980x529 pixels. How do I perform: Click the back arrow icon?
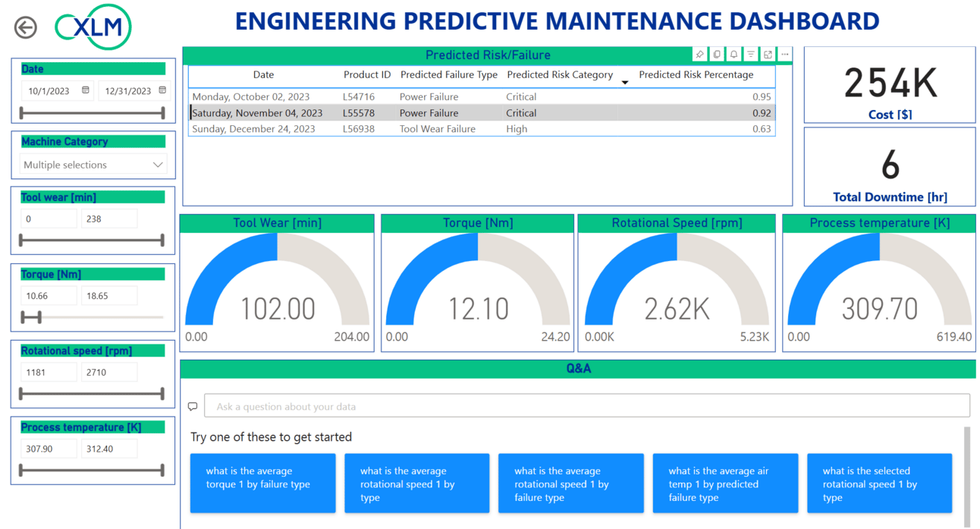(26, 28)
